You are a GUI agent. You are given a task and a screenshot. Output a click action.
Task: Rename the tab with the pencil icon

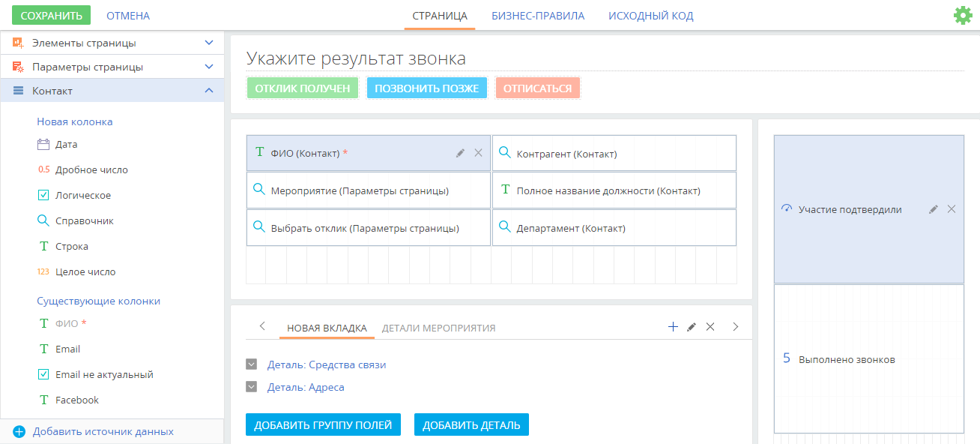click(692, 327)
